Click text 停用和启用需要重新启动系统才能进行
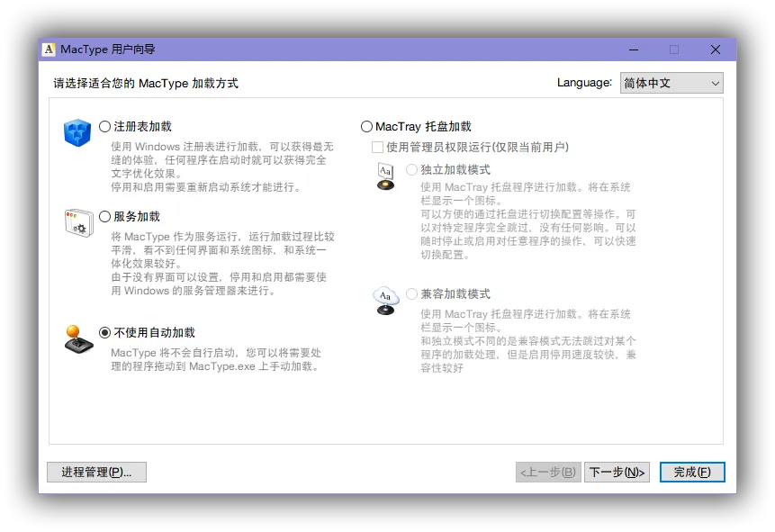775x532 pixels. click(x=205, y=187)
